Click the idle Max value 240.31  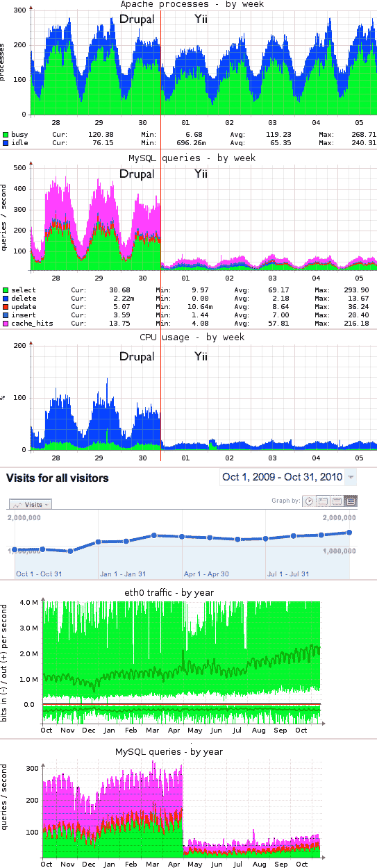(362, 142)
